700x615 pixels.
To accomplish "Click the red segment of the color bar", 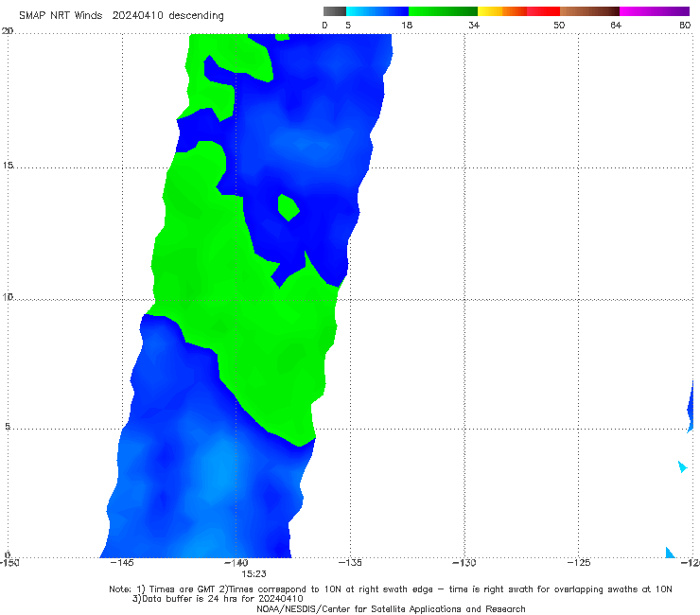I will point(543,11).
